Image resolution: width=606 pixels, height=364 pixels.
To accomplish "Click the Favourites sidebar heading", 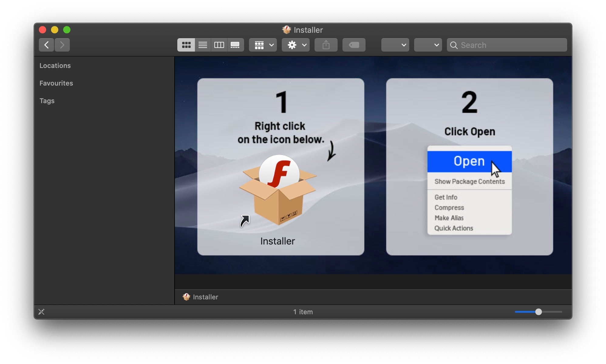I will click(56, 83).
